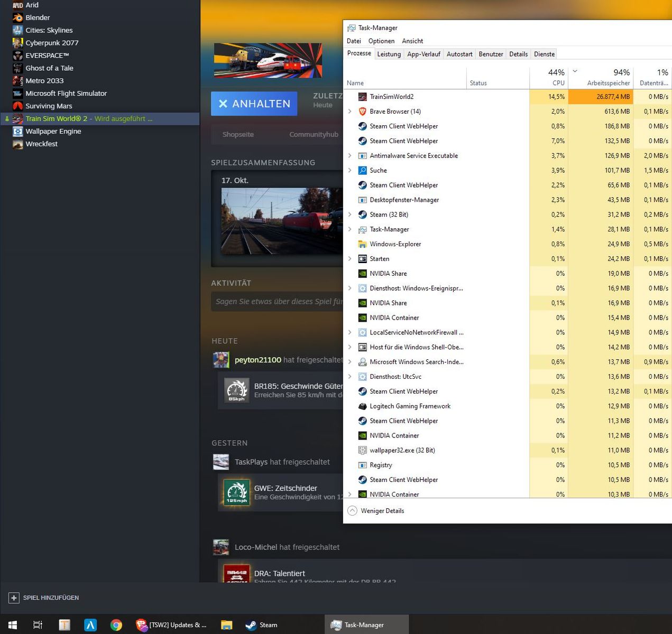Open the Optionen menu

pos(381,41)
